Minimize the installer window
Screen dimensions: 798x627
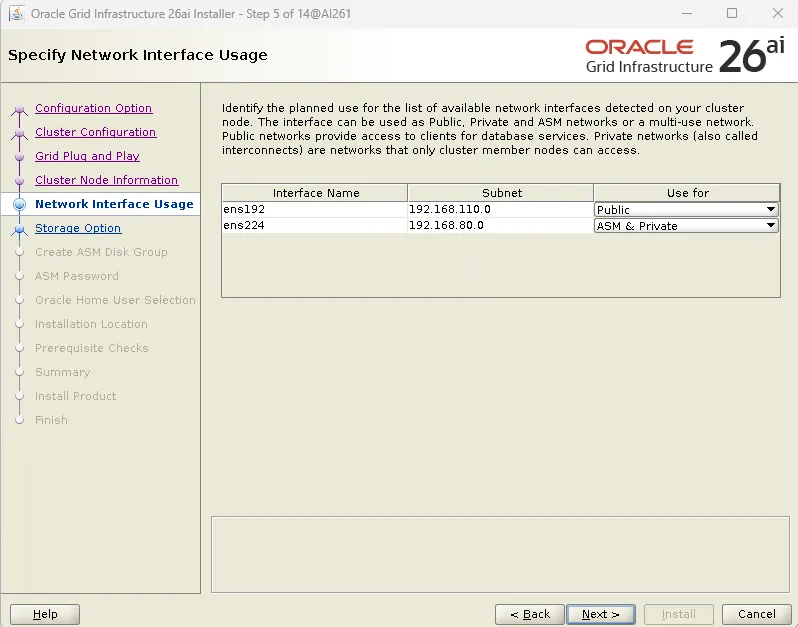click(687, 13)
